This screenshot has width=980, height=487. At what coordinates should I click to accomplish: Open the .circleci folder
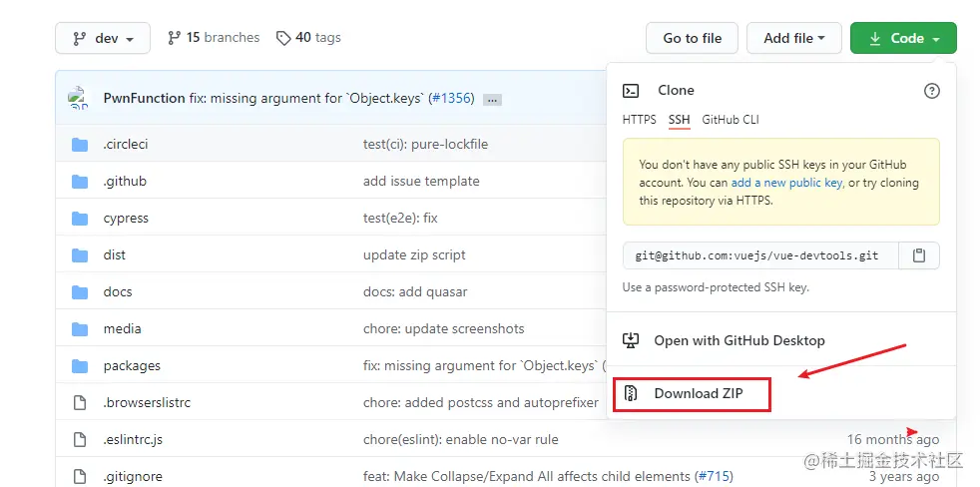pos(126,145)
